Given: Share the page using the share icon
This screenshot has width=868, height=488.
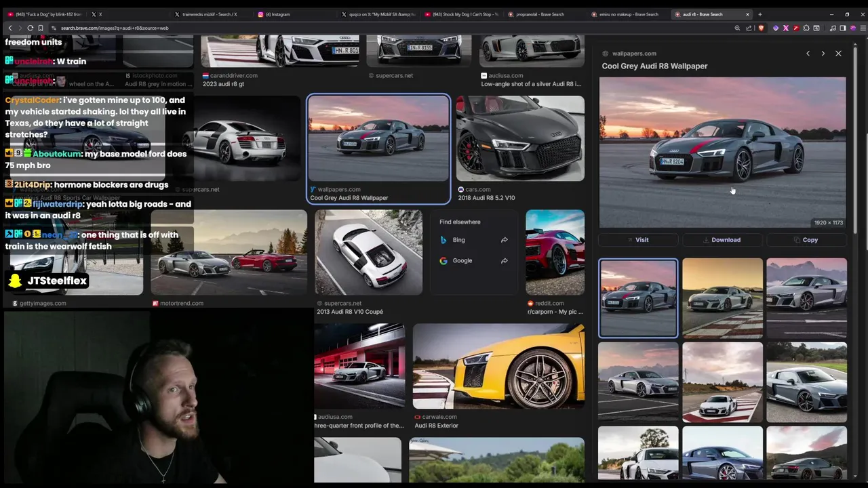Looking at the screenshot, I should (x=749, y=28).
